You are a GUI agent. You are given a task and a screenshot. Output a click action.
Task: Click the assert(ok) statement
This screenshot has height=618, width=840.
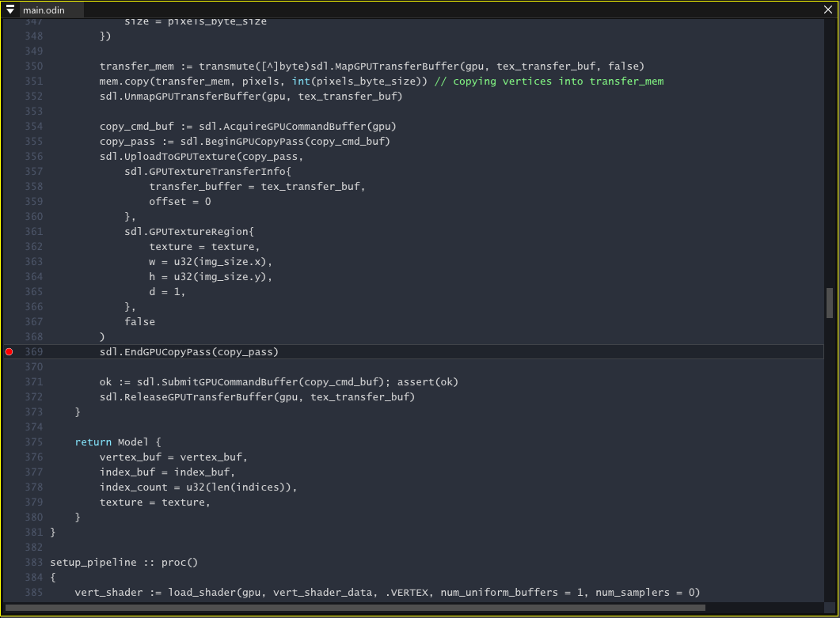coord(428,382)
